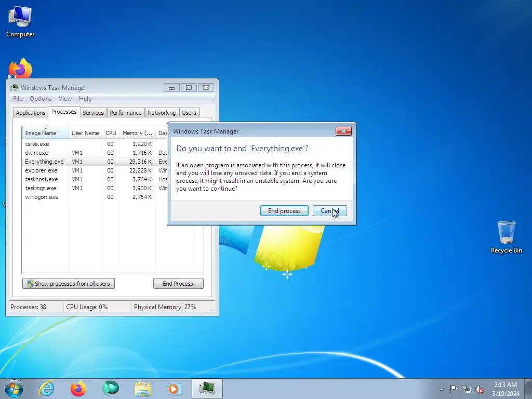Open the Recycle Bin desktop icon
The width and height of the screenshot is (532, 399).
506,237
